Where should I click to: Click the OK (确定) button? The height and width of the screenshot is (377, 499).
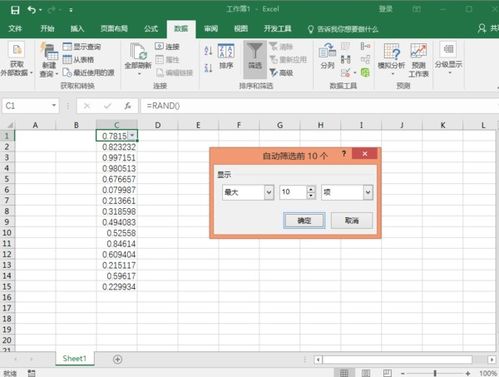(304, 220)
